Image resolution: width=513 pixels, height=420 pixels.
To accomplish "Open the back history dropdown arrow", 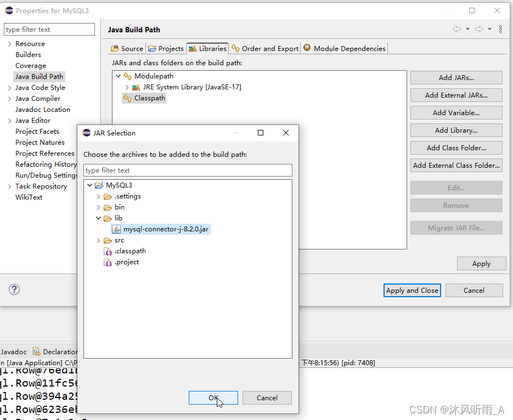I will [468, 30].
